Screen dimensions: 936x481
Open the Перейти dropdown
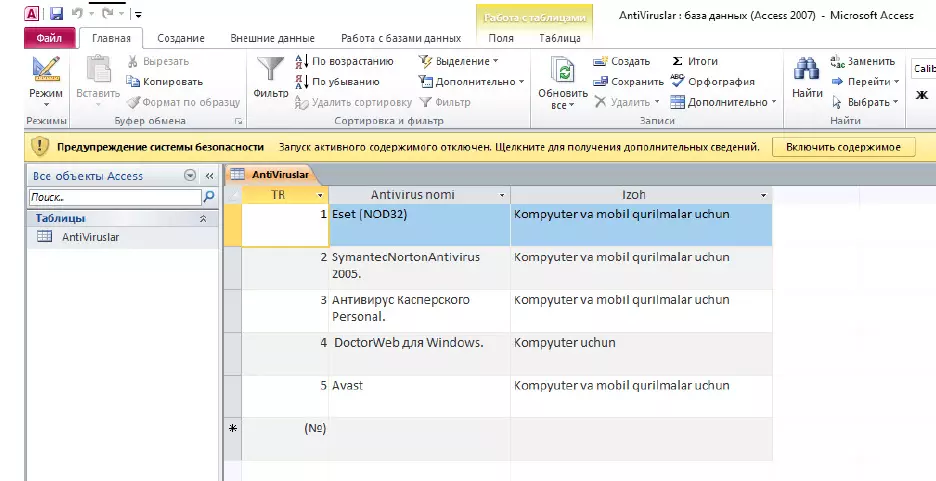[865, 82]
